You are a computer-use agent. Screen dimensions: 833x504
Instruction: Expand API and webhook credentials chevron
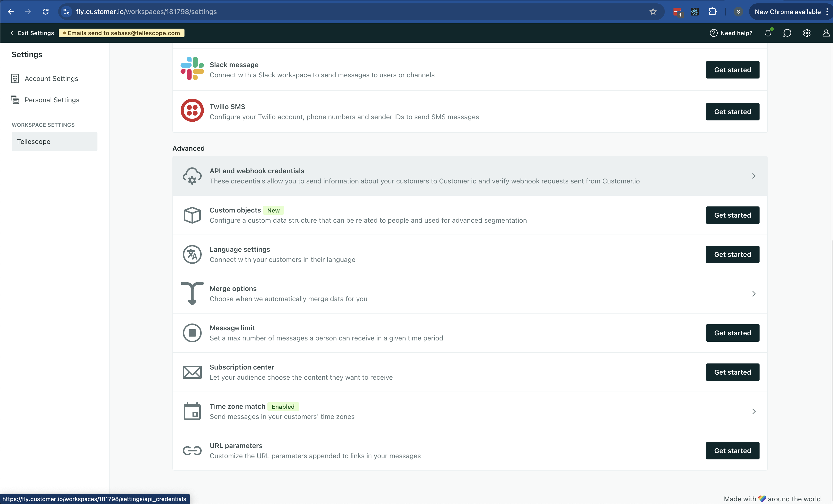(x=754, y=176)
